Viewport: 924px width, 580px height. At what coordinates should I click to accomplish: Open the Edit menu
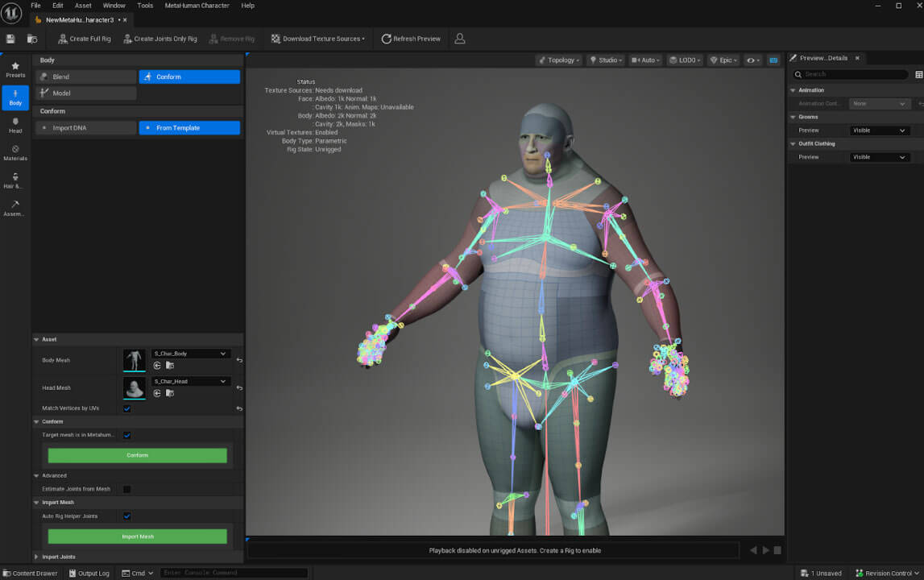pyautogui.click(x=58, y=6)
